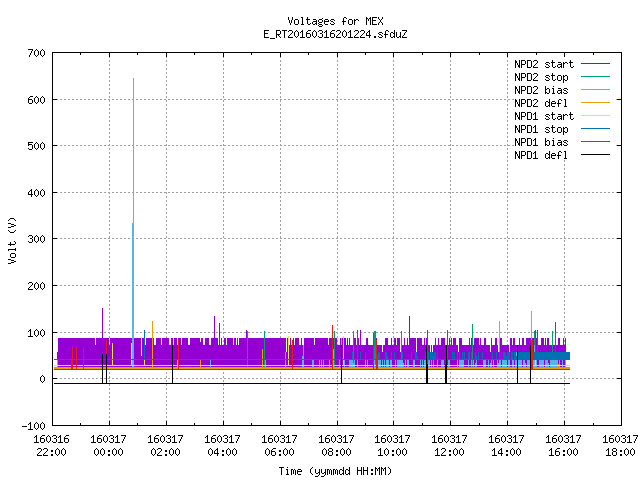Click the NPD2 start purple legend line

(595, 64)
